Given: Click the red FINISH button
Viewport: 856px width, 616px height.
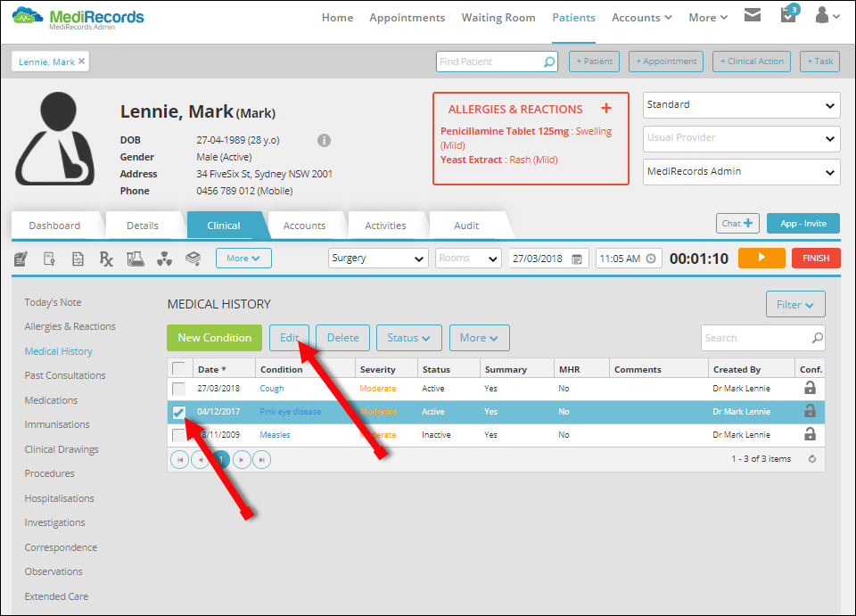Looking at the screenshot, I should (x=816, y=258).
